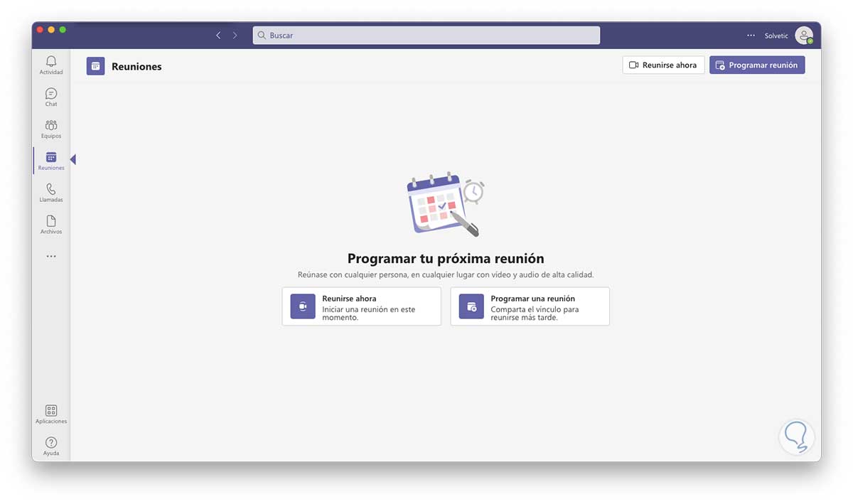Open the profile avatar menu
The width and height of the screenshot is (853, 504).
coord(804,36)
